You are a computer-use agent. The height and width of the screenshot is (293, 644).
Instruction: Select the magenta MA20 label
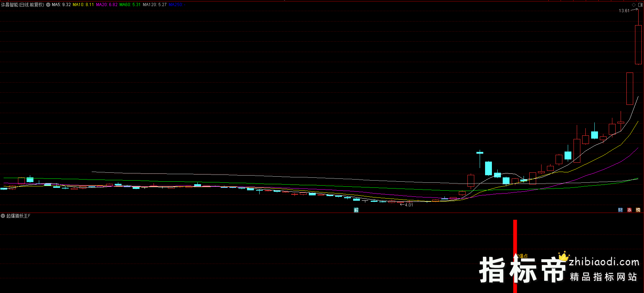[106, 5]
